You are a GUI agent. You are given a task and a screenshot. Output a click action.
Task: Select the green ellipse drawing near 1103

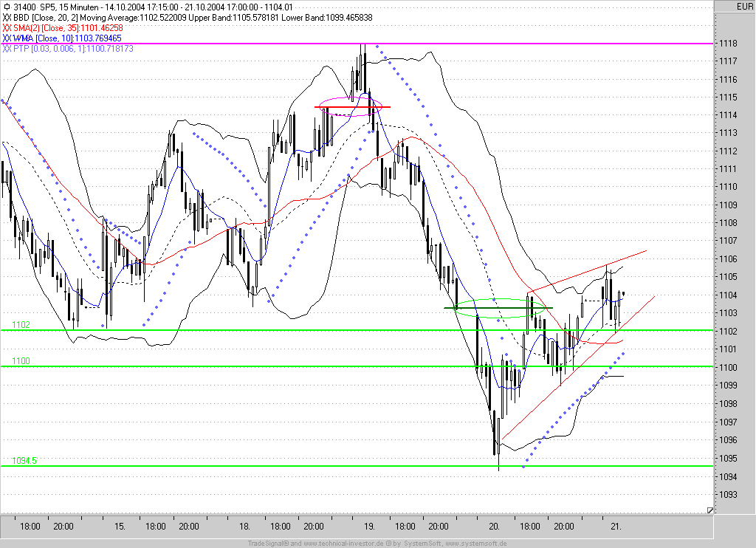pyautogui.click(x=500, y=308)
